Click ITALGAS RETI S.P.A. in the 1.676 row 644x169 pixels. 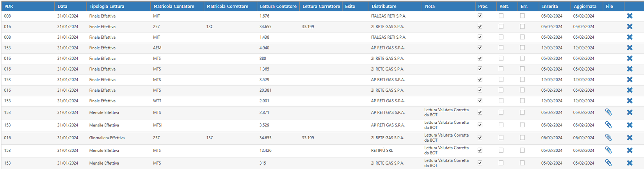pyautogui.click(x=389, y=16)
